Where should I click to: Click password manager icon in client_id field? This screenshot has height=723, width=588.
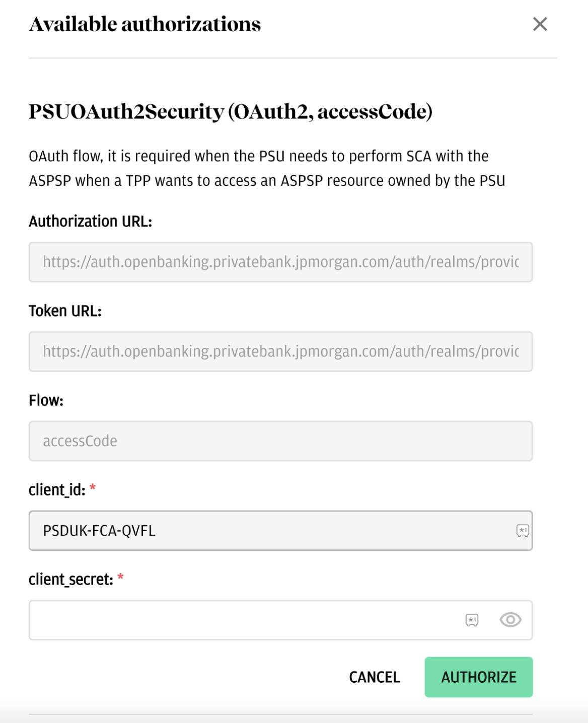(x=523, y=531)
